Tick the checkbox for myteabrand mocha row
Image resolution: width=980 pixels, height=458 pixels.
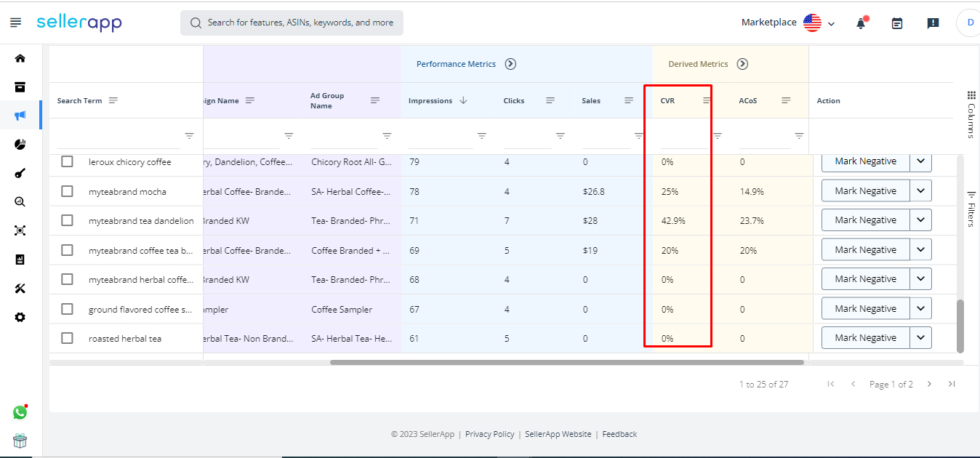tap(67, 190)
